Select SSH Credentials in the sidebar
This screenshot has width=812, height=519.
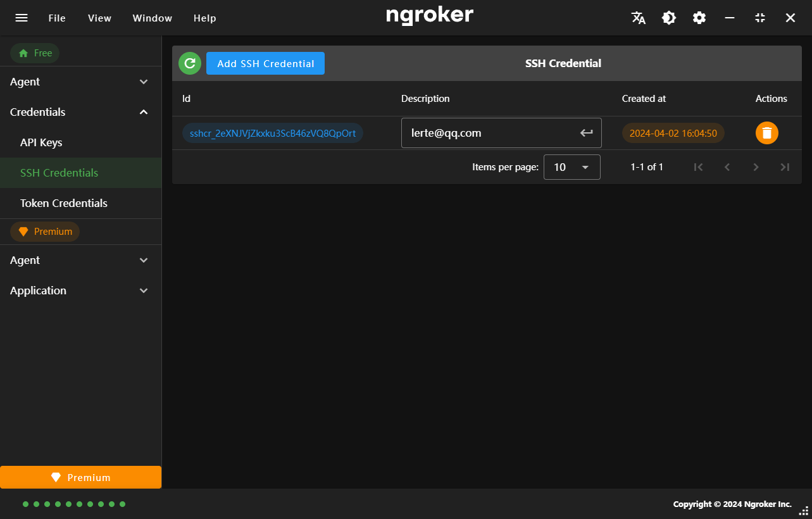pos(80,173)
